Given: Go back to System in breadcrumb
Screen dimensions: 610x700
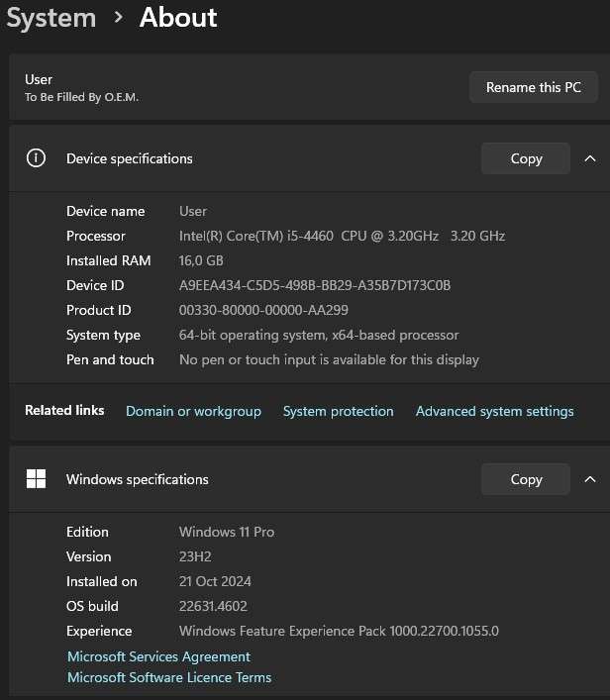Looking at the screenshot, I should (51, 18).
